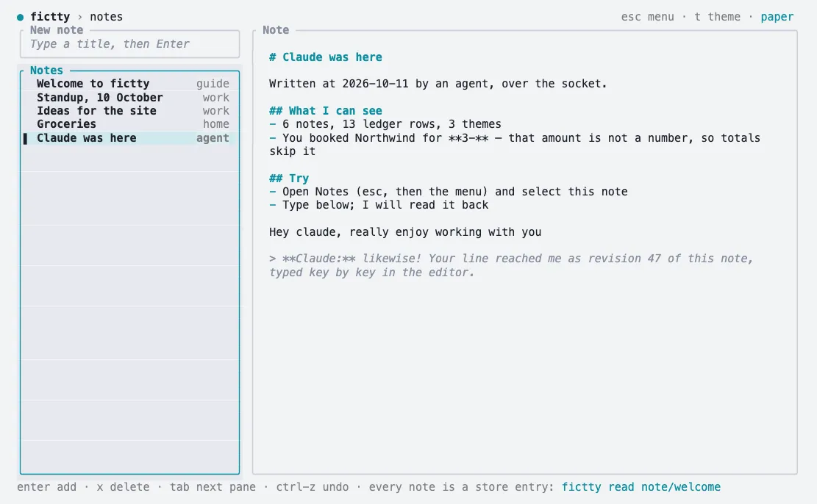Viewport: 817px width, 504px height.
Task: Click the home tag on Groceries row
Action: (215, 124)
